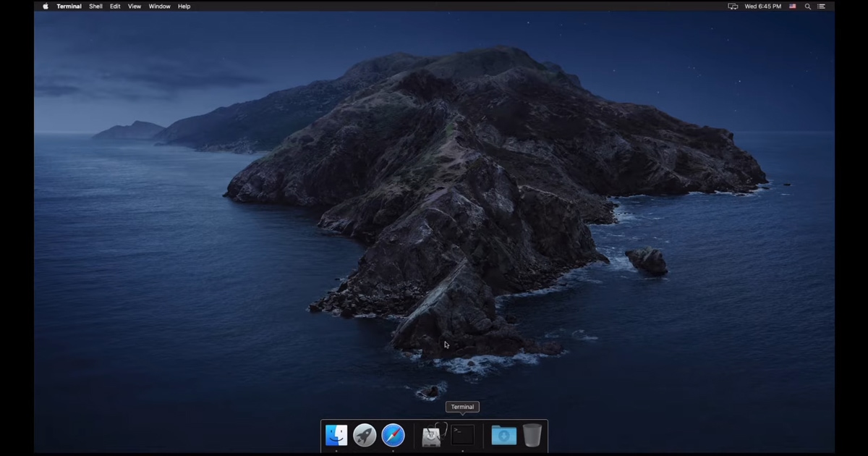The image size is (868, 456).
Task: Open Disk Utility from the Dock
Action: tap(432, 435)
